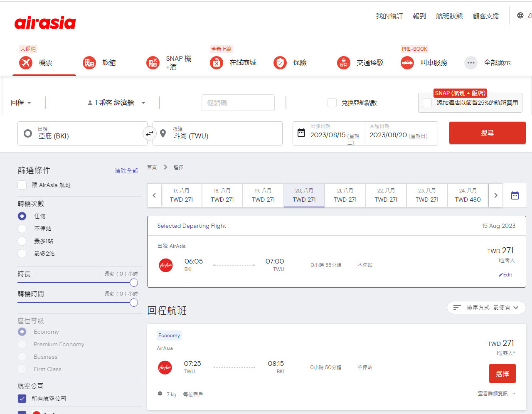This screenshot has height=414, width=532.
Task: Click the departure date calendar icon
Action: (301, 133)
